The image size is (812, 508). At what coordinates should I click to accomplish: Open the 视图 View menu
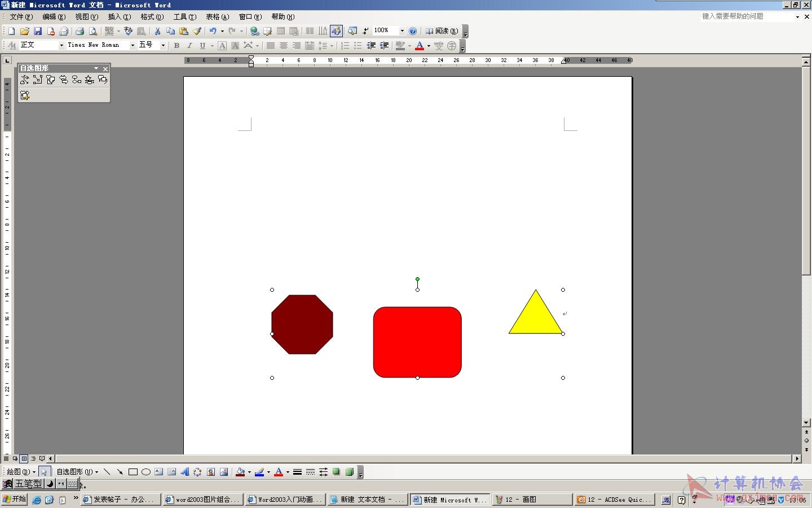pos(86,17)
